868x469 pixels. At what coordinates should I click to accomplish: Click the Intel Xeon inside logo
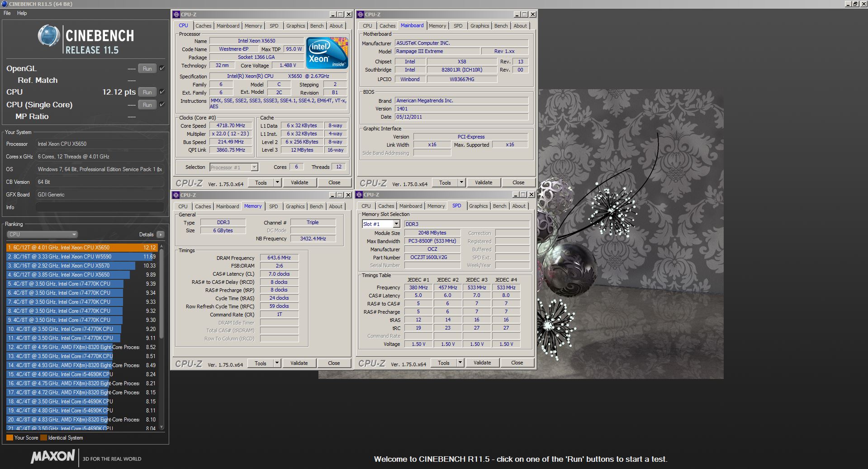[327, 53]
